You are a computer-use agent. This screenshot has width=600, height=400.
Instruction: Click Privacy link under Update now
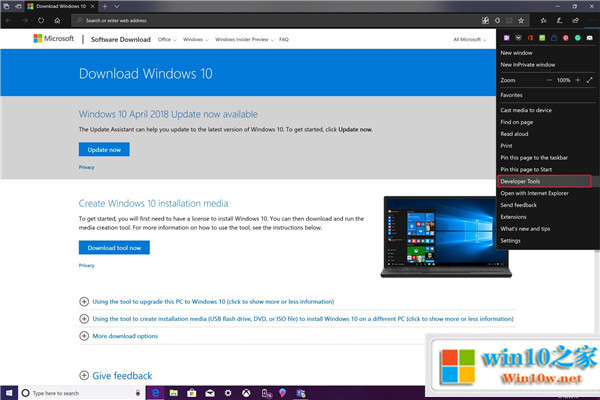click(86, 167)
